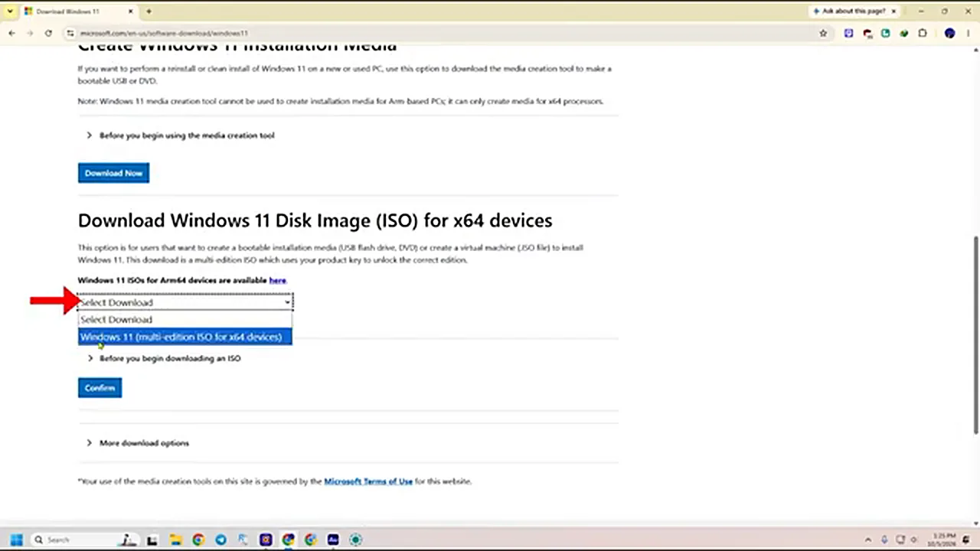This screenshot has height=551, width=980.
Task: Click the microphone tray icon
Action: coord(884,540)
